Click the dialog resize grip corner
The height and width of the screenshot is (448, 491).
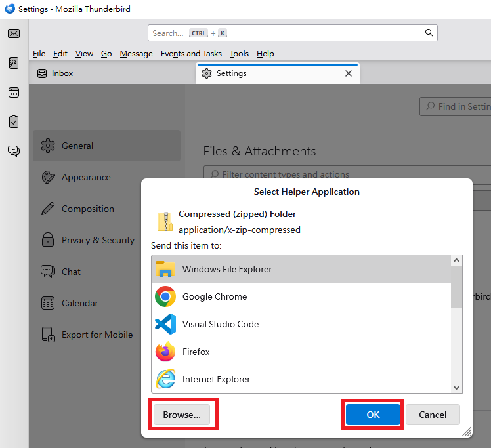click(x=467, y=432)
